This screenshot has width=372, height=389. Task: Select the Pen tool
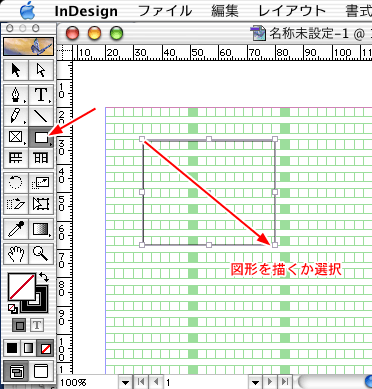pyautogui.click(x=16, y=95)
